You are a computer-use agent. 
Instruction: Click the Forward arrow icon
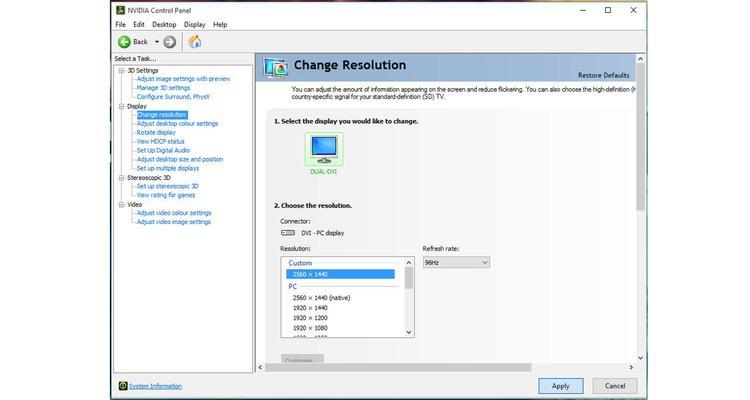pyautogui.click(x=169, y=42)
